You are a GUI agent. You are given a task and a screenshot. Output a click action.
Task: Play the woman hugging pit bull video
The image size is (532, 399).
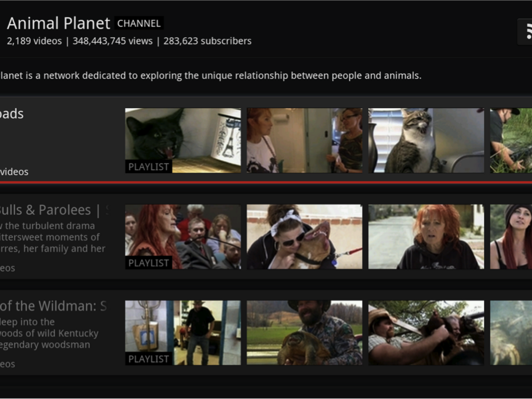(304, 236)
